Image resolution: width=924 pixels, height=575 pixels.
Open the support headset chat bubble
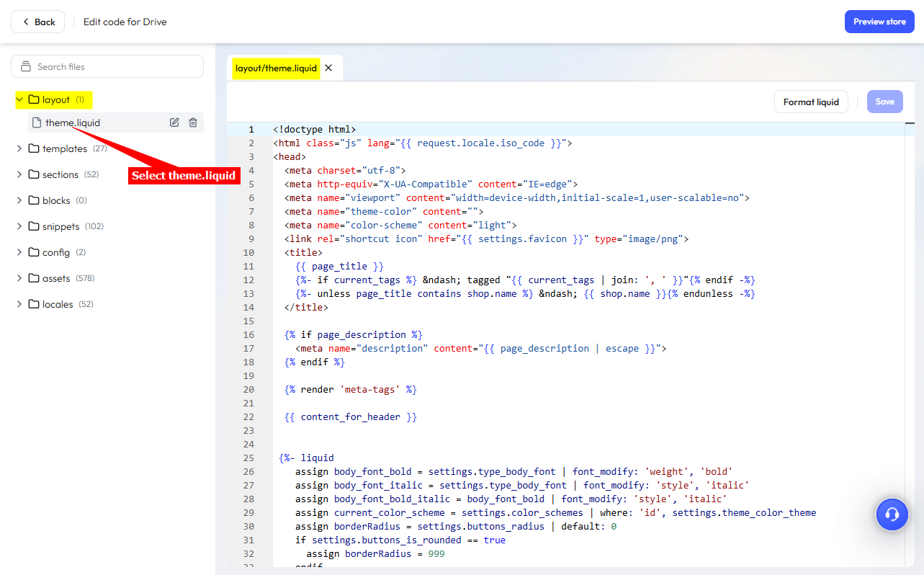click(892, 514)
